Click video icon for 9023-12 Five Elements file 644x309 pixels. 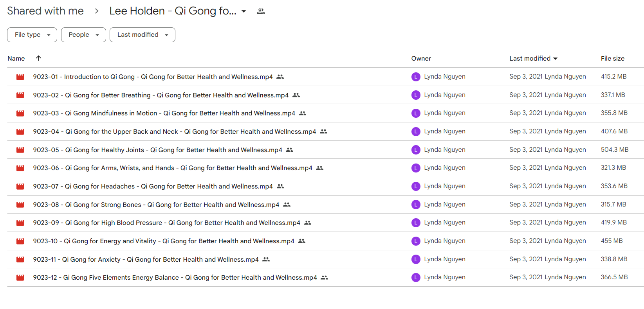point(20,278)
